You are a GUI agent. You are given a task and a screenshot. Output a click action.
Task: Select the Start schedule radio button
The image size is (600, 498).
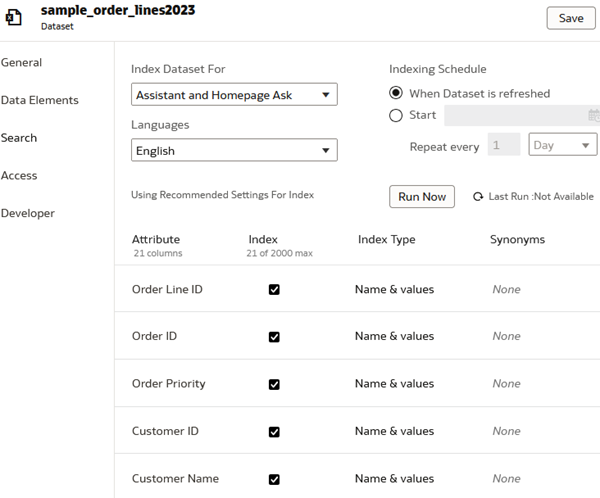396,115
